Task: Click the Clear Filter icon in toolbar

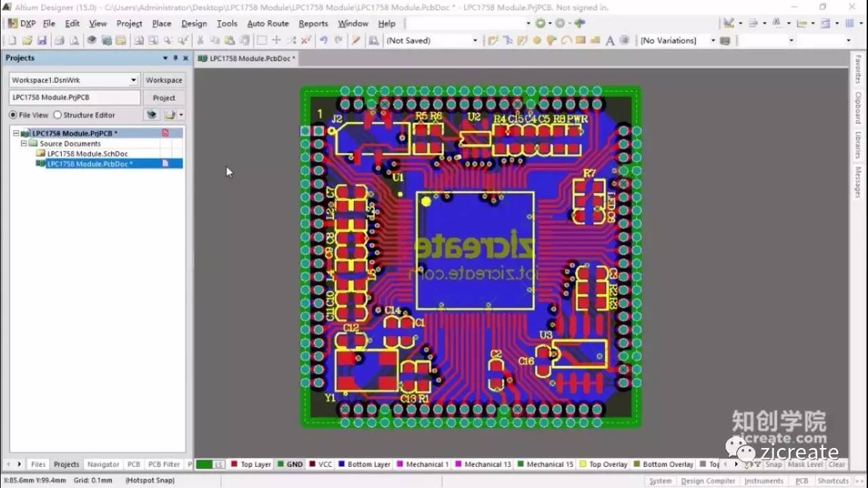Action: coord(305,41)
